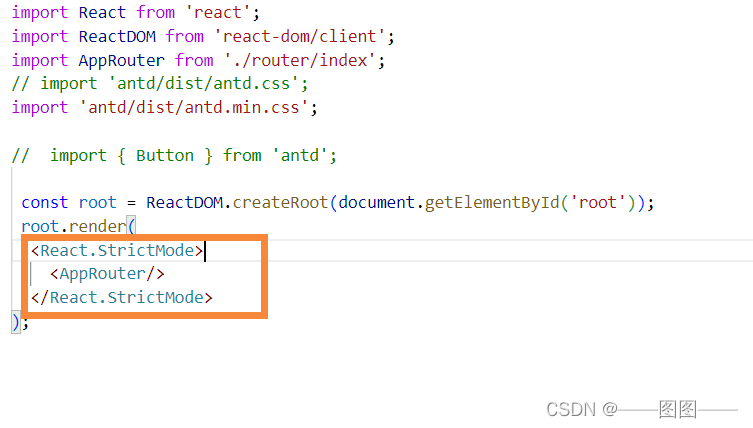The height and width of the screenshot is (428, 753).
Task: Click the AppRouter identifier in third import
Action: 121,61
